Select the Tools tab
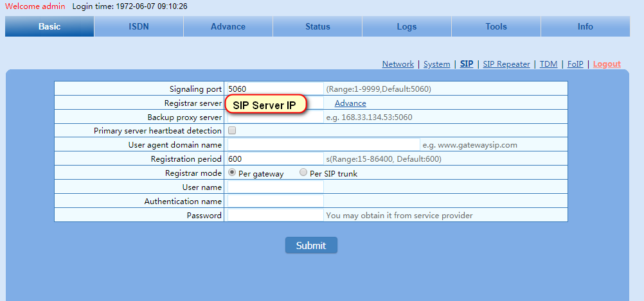Screen dimensions: 644x301 pyautogui.click(x=496, y=26)
